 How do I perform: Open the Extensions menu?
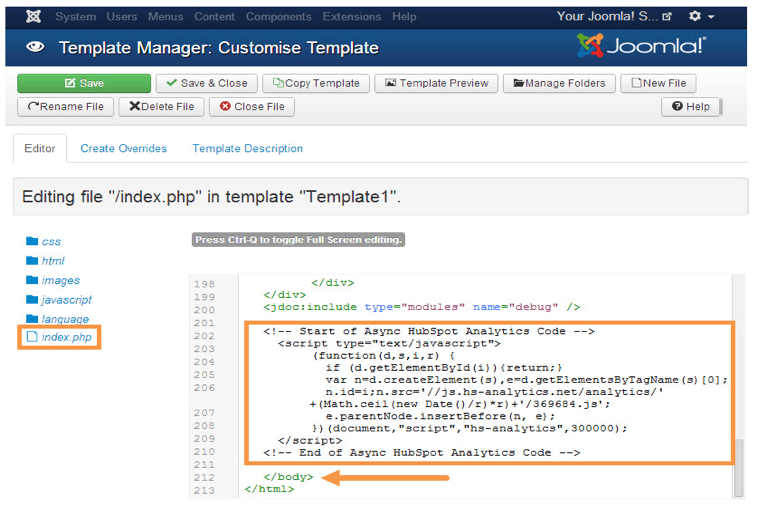(351, 16)
